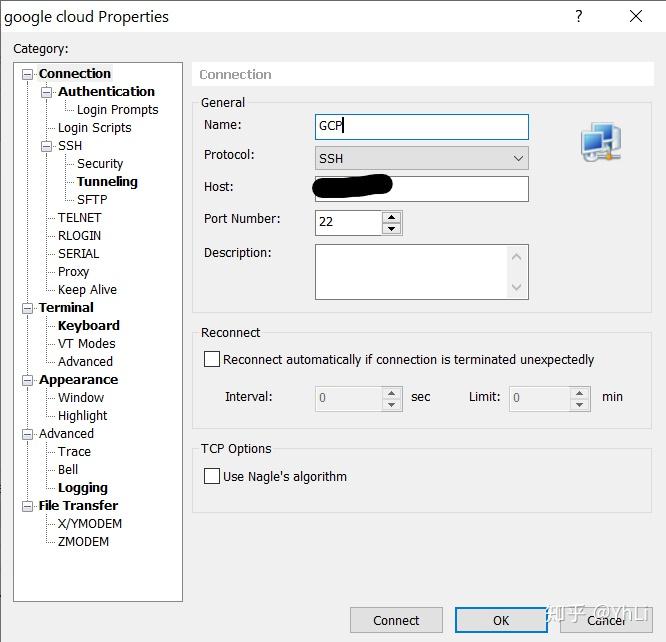Collapse the Connection tree node
Viewport: 666px width, 642px height.
pos(27,74)
